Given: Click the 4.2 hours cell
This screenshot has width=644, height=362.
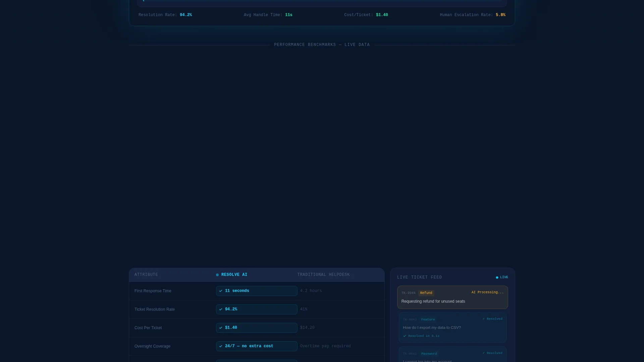Looking at the screenshot, I should [x=311, y=291].
